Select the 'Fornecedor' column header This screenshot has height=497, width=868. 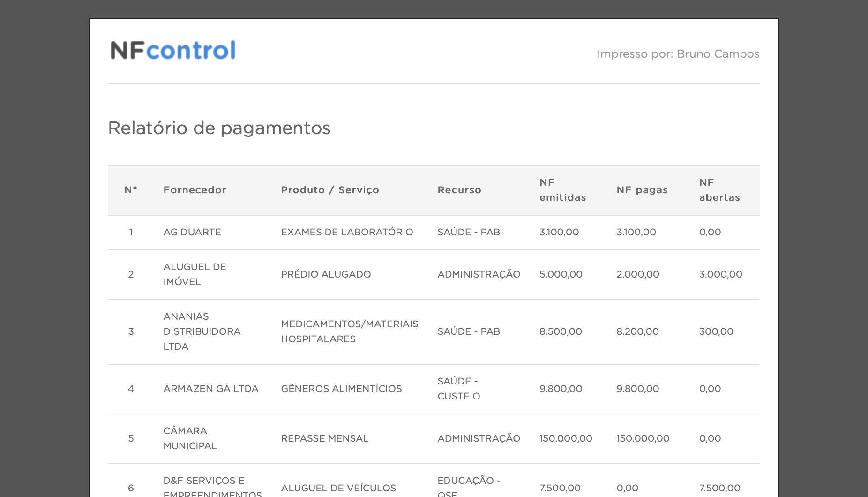click(x=195, y=190)
